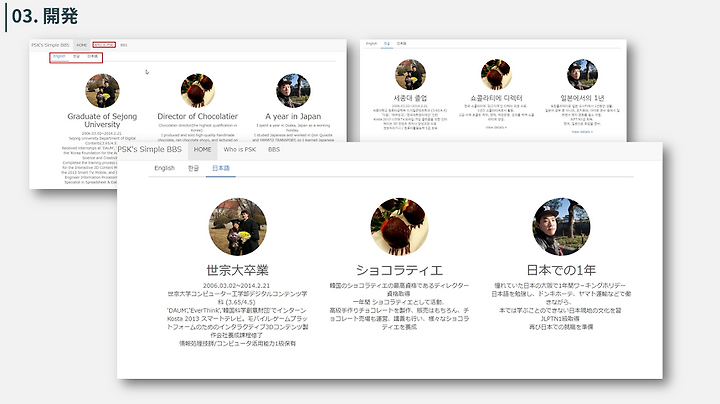Open View details under 일본에서의 1년
The width and height of the screenshot is (720, 404).
(582, 132)
